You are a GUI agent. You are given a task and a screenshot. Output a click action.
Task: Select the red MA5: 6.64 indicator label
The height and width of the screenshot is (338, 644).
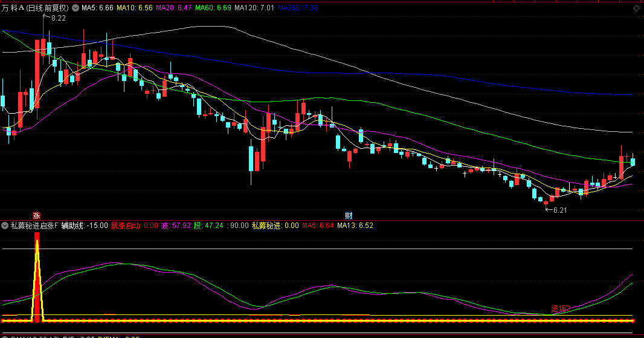(x=318, y=226)
